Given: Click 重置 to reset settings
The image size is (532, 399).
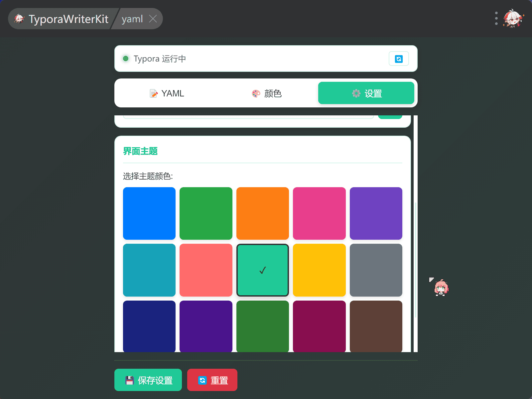Looking at the screenshot, I should click(212, 380).
